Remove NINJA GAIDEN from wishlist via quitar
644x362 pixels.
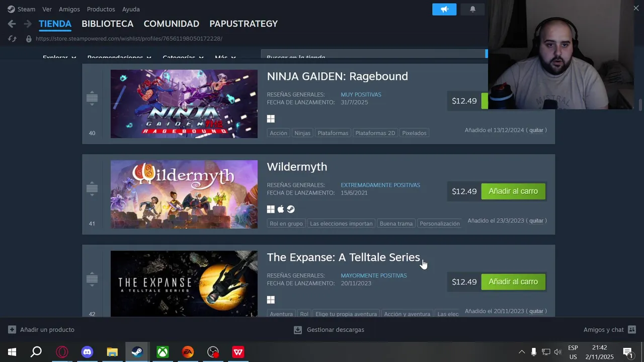(x=536, y=130)
